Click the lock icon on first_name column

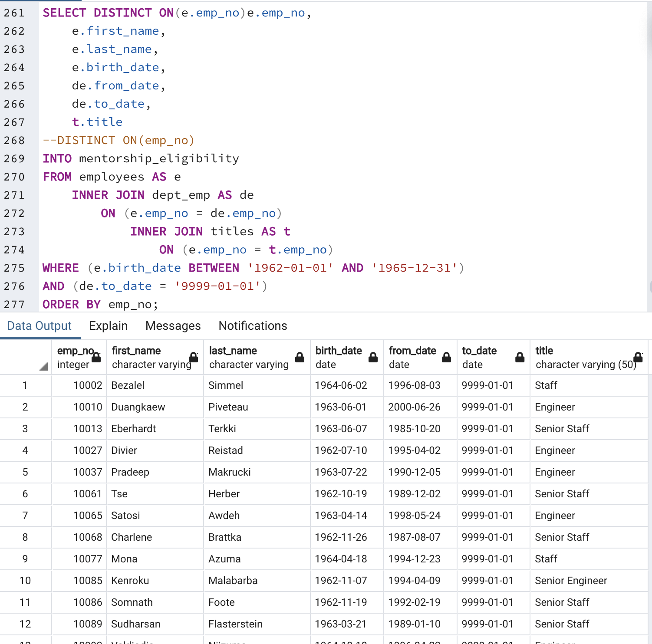click(193, 358)
